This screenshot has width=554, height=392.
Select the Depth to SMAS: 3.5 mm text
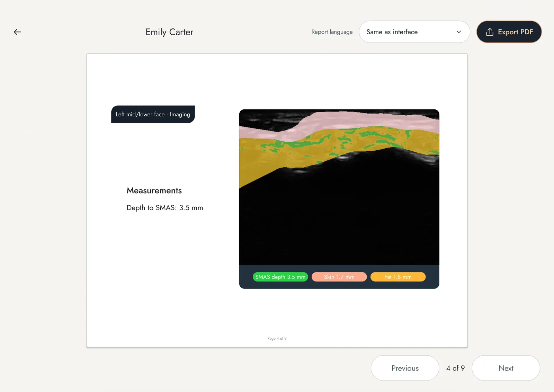165,208
